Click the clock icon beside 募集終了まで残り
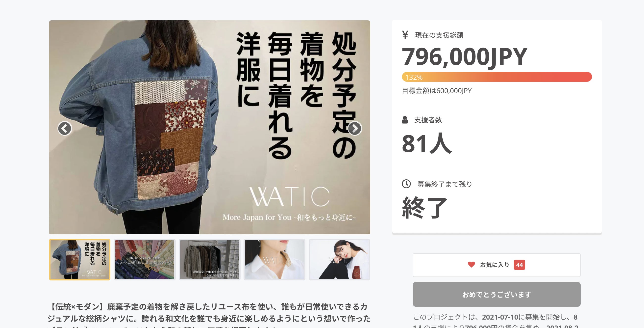Viewport: 644px width, 328px height. [x=406, y=184]
